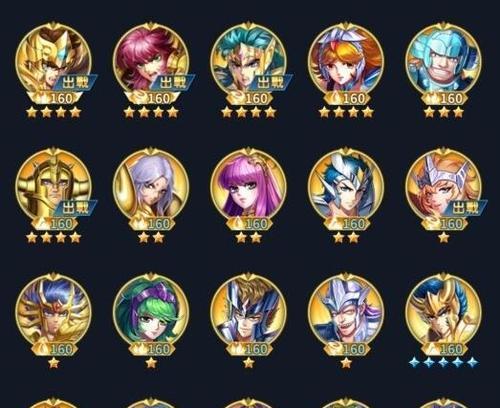The height and width of the screenshot is (408, 500).
Task: Select the grinning silver-helmeted purple-haired hero
Action: point(346,311)
